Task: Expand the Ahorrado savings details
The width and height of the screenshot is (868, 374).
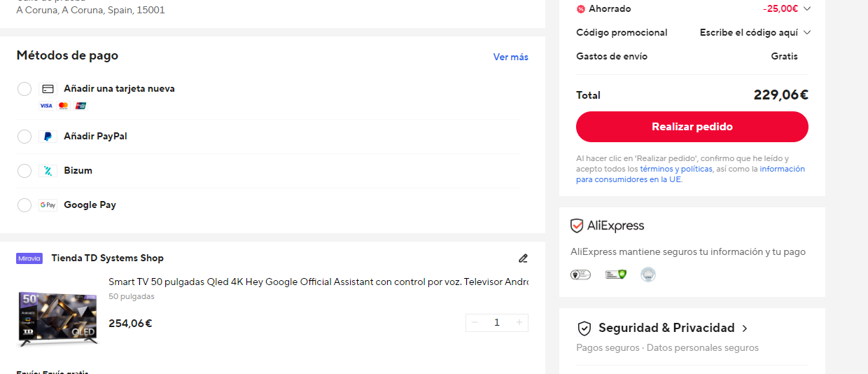Action: tap(807, 9)
